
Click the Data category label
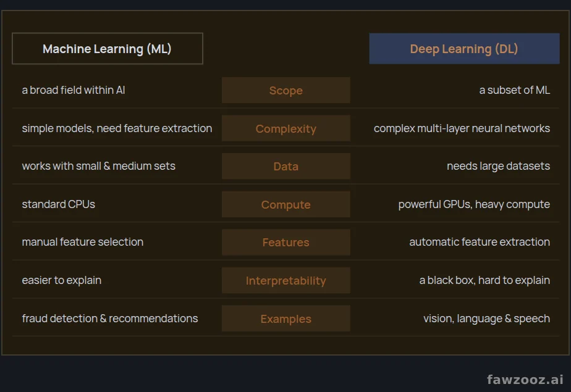[x=286, y=166]
